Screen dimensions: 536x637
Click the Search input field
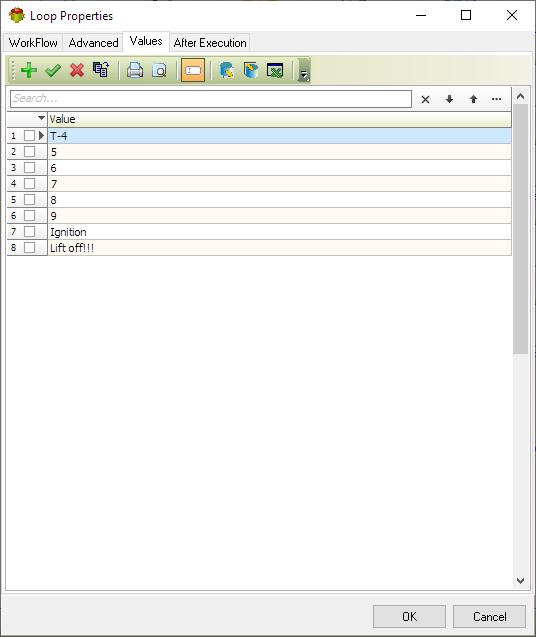tap(210, 99)
